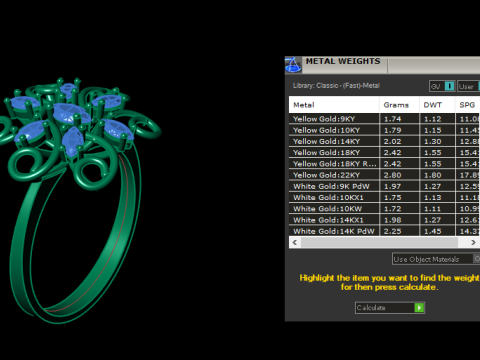Click the 2.02 grams value for 14KY

(392, 141)
